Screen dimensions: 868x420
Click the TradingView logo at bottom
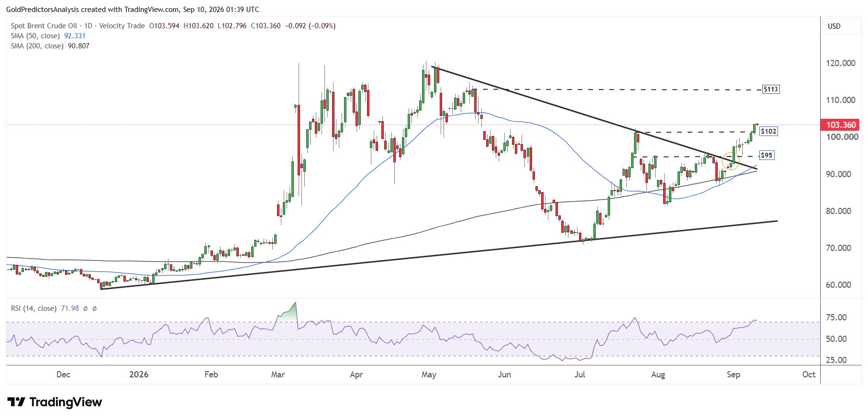click(x=55, y=402)
